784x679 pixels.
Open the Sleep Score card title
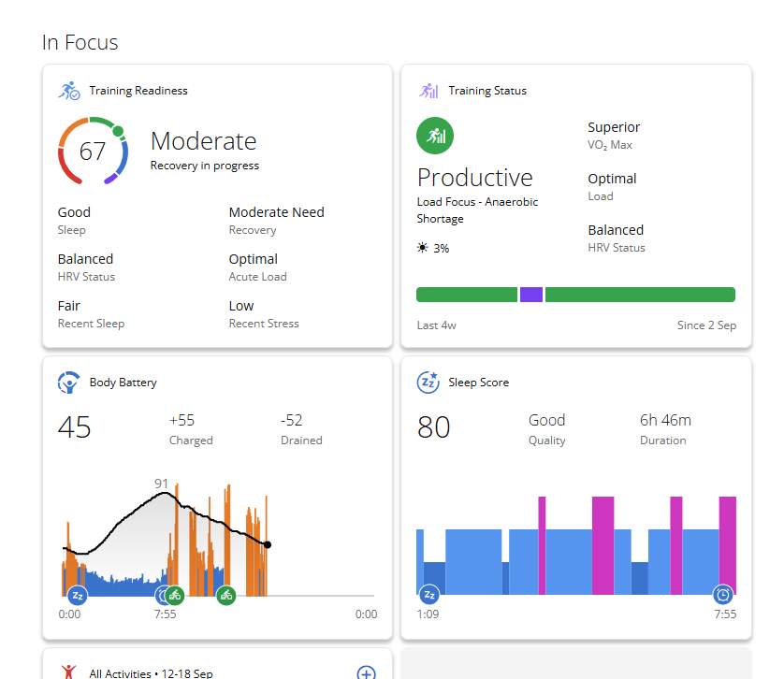478,383
